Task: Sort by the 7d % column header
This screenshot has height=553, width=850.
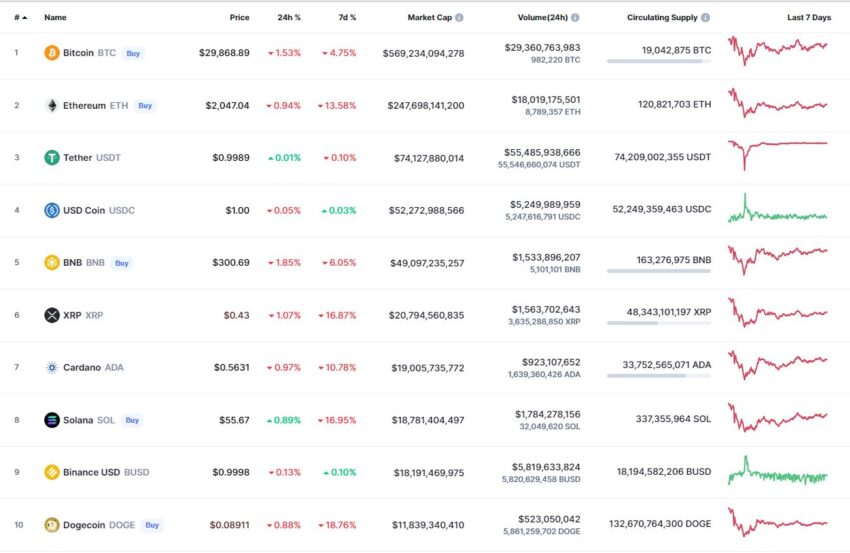Action: (347, 17)
